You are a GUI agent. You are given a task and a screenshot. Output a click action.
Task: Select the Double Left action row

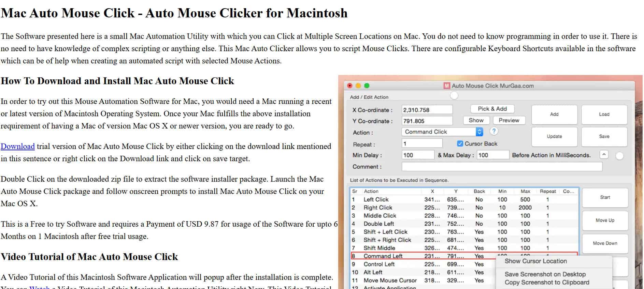[464, 224]
